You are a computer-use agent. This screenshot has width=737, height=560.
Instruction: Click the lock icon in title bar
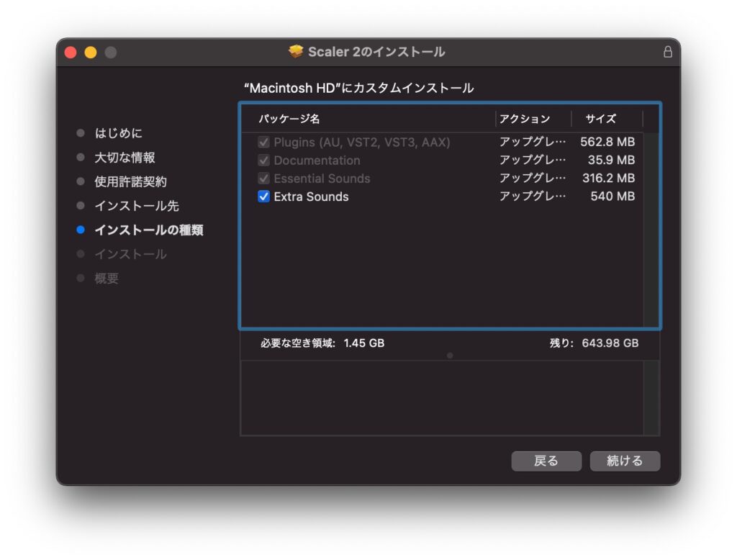click(667, 53)
